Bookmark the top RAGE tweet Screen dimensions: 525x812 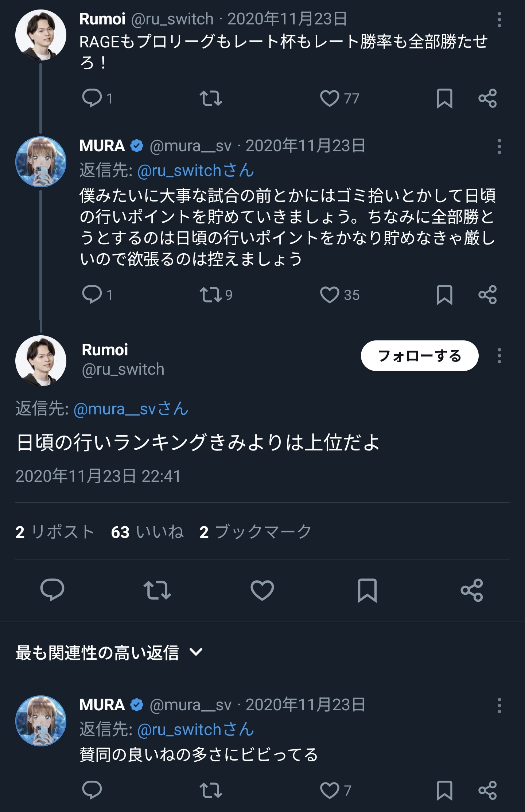[444, 98]
